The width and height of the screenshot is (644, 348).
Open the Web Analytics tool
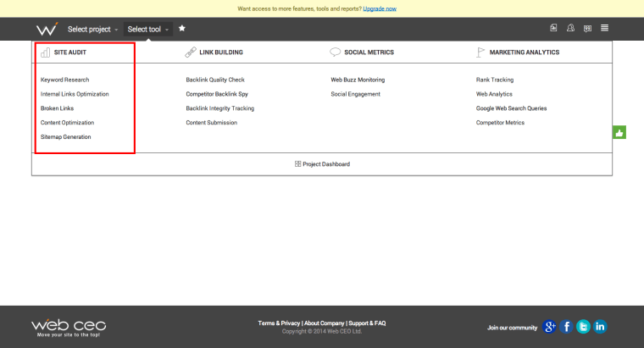[494, 94]
